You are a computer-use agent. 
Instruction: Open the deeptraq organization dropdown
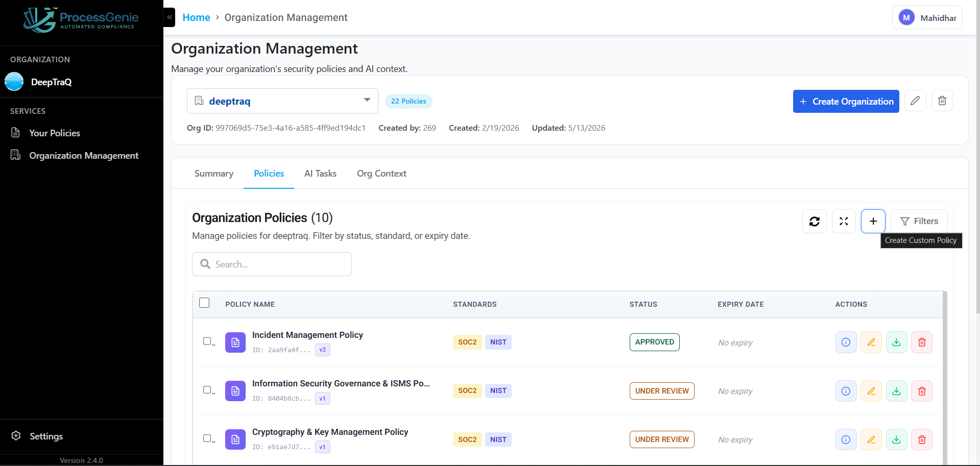point(282,101)
